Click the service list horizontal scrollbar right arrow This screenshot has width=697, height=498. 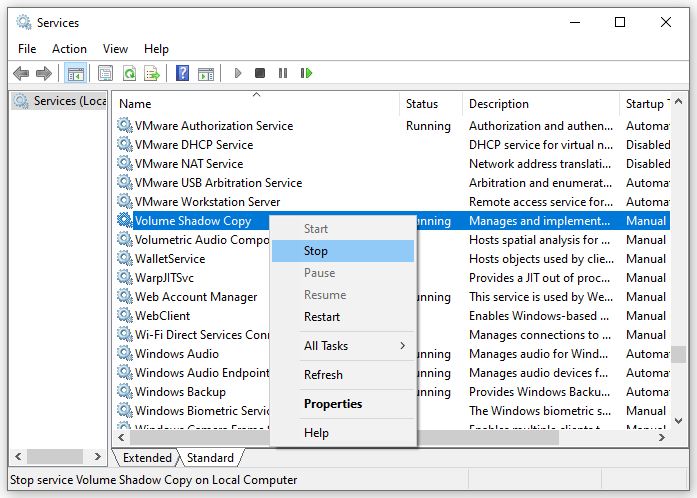coord(661,438)
